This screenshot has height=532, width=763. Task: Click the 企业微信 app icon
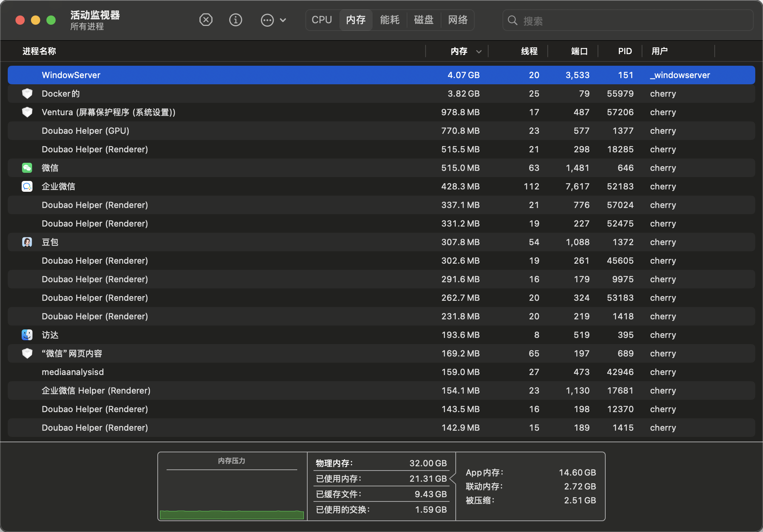pyautogui.click(x=27, y=186)
